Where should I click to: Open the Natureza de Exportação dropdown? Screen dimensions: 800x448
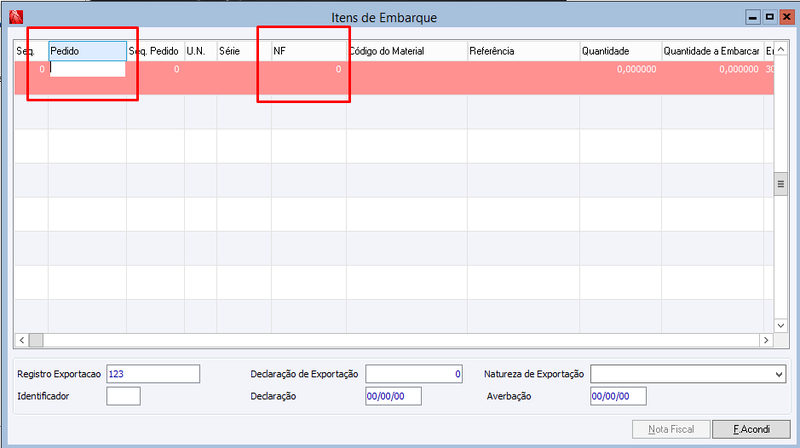click(779, 374)
